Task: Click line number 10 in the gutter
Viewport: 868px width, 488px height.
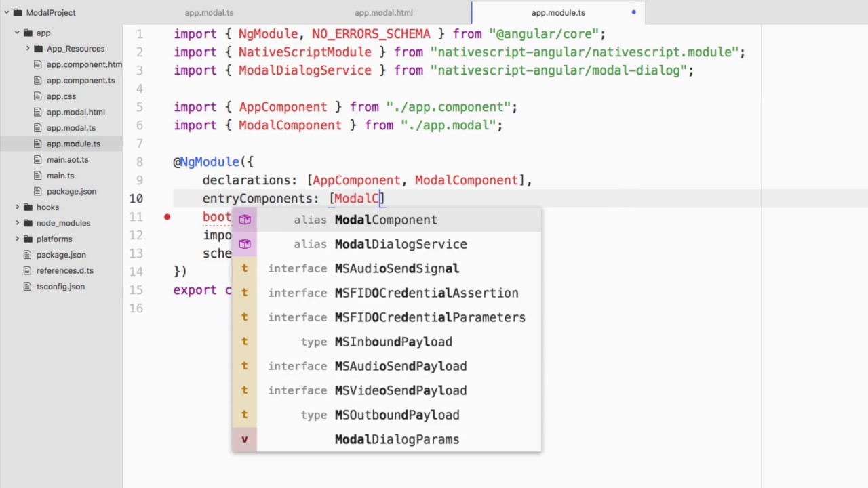Action: (136, 199)
